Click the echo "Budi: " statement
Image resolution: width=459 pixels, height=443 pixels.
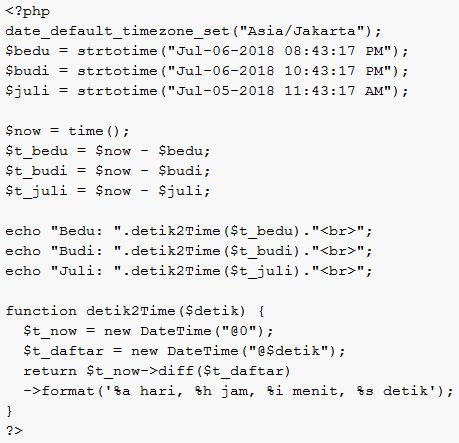(x=189, y=251)
